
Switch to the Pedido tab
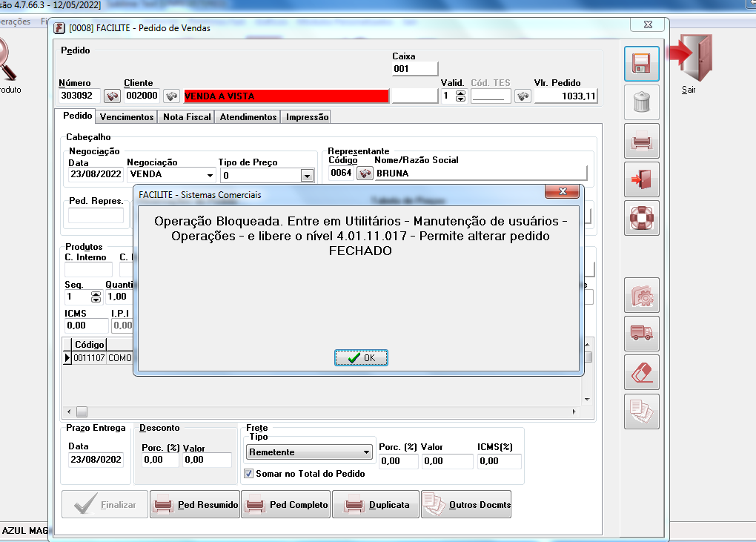77,116
